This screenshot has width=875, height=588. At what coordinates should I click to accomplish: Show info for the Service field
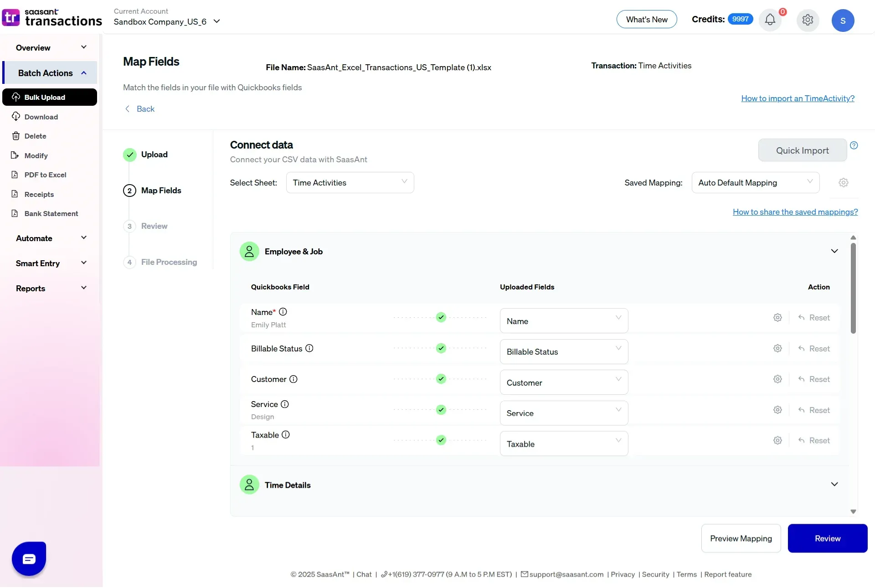[x=285, y=404]
